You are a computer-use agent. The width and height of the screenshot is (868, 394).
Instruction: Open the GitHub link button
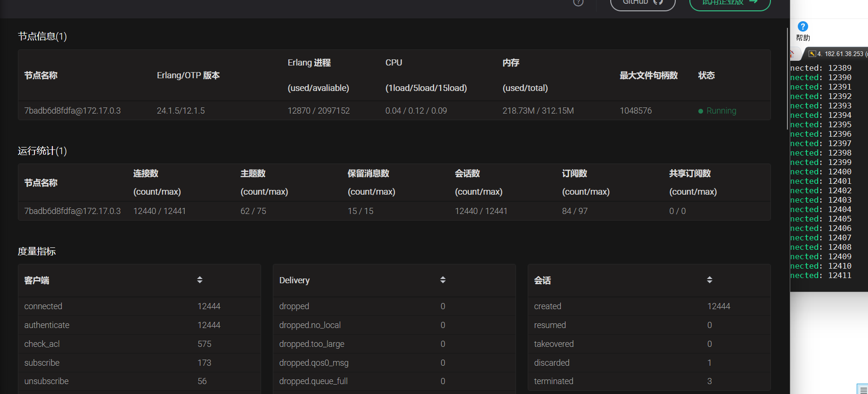click(x=643, y=2)
